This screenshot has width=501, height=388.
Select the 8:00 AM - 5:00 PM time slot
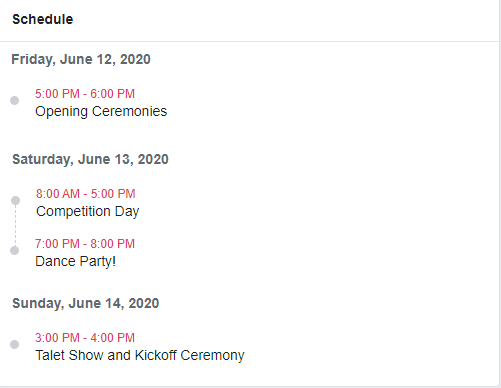click(x=86, y=194)
